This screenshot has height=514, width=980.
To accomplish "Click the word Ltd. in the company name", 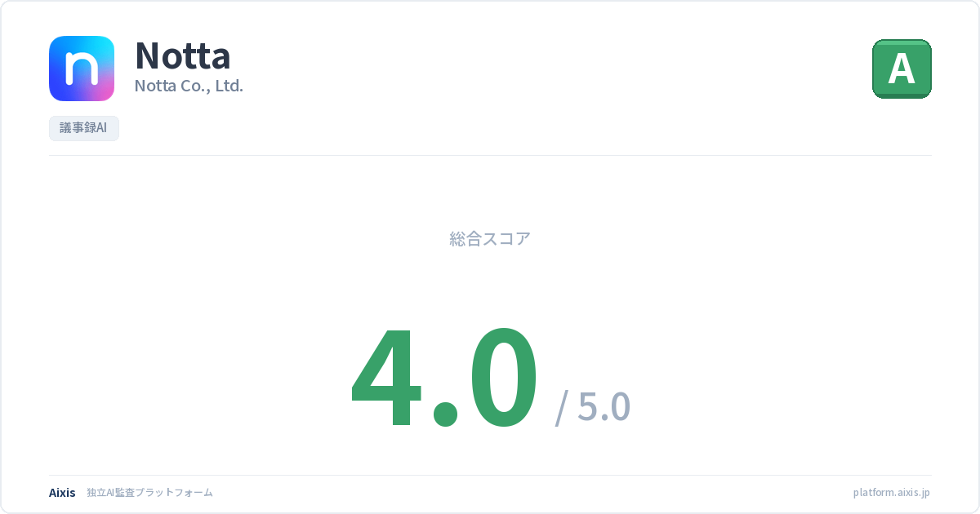I will (x=229, y=86).
